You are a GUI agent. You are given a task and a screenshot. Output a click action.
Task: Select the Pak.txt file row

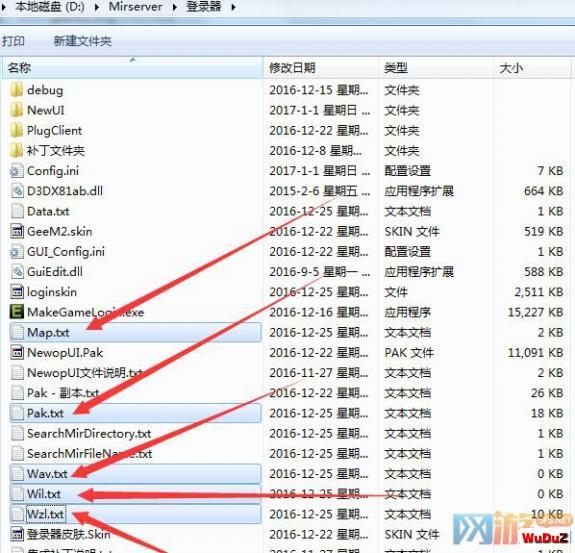pos(136,413)
